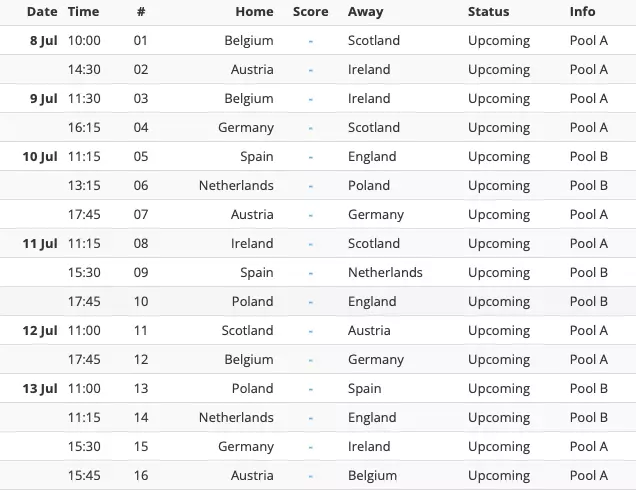Click the Away column header
The width and height of the screenshot is (636, 491).
click(365, 12)
